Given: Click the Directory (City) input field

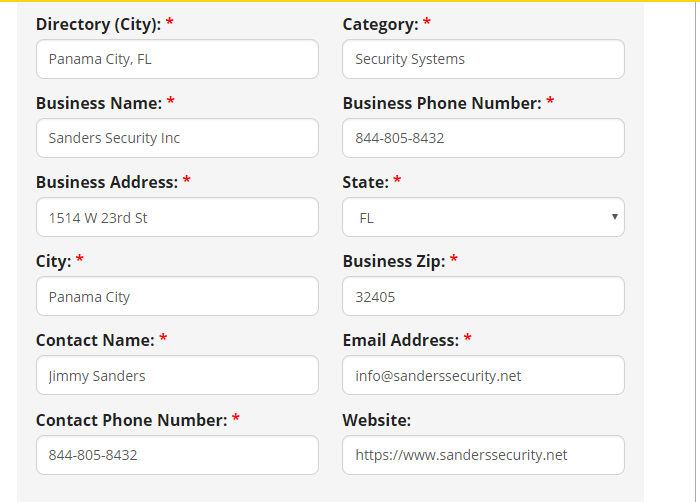Looking at the screenshot, I should (177, 59).
